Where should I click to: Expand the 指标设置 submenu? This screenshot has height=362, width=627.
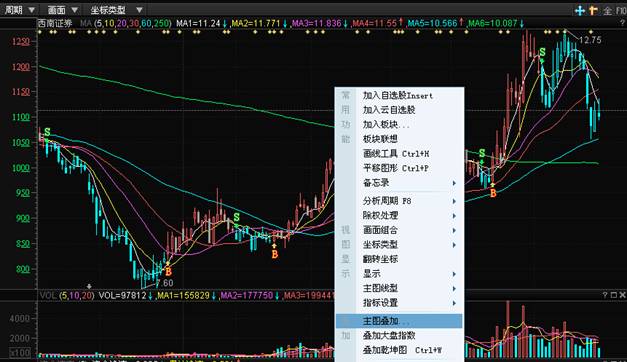click(400, 303)
